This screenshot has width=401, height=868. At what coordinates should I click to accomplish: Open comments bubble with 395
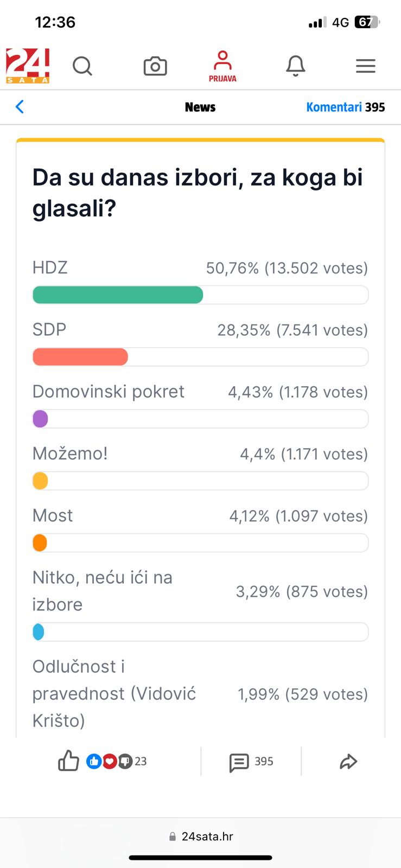(x=251, y=762)
